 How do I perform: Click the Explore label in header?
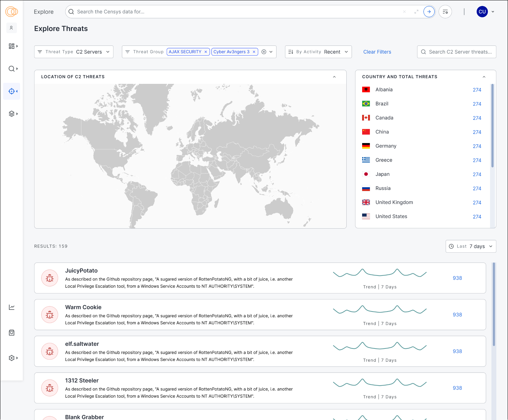pyautogui.click(x=44, y=12)
